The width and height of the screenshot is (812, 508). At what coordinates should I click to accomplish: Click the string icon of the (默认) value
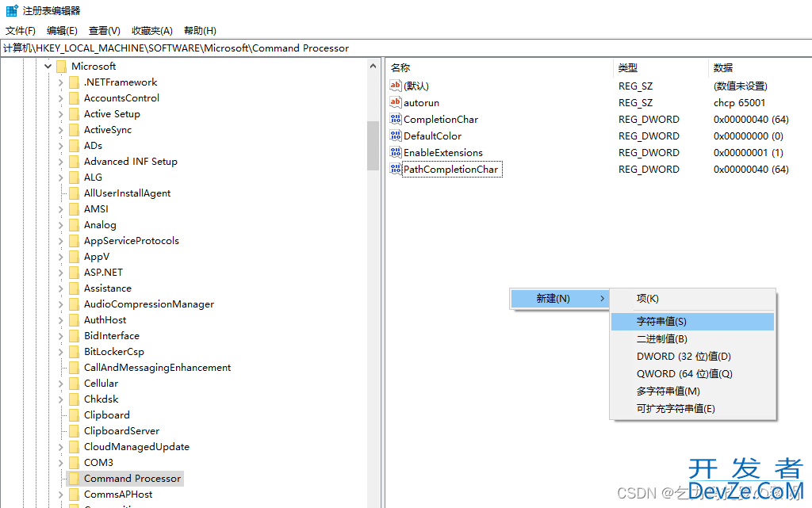click(396, 86)
